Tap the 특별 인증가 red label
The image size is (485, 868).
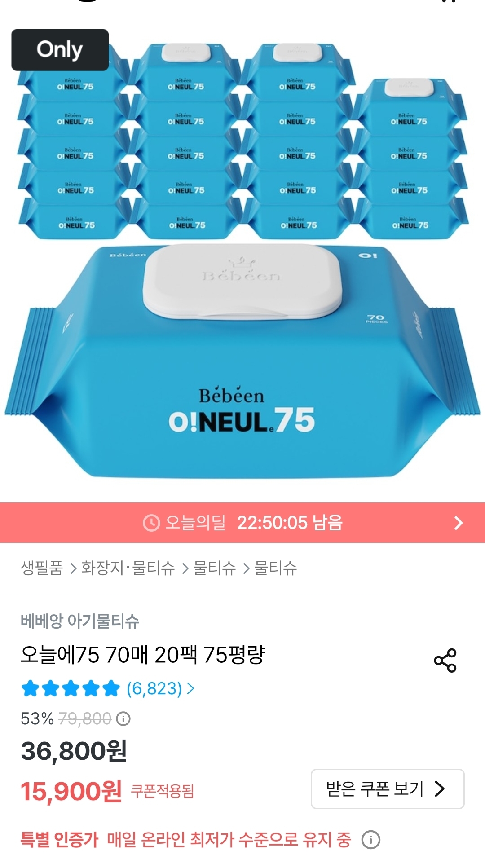tap(59, 840)
